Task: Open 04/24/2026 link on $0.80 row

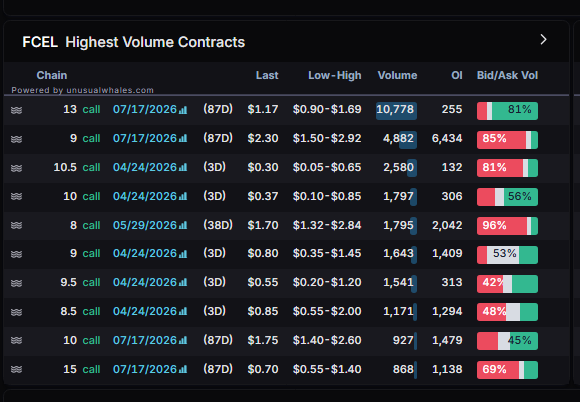Action: [145, 253]
